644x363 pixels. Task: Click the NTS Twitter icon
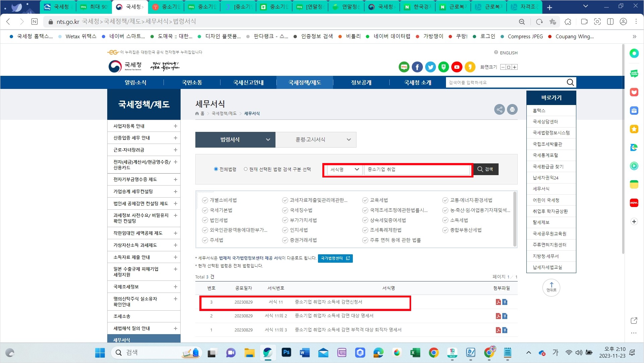pos(430,67)
